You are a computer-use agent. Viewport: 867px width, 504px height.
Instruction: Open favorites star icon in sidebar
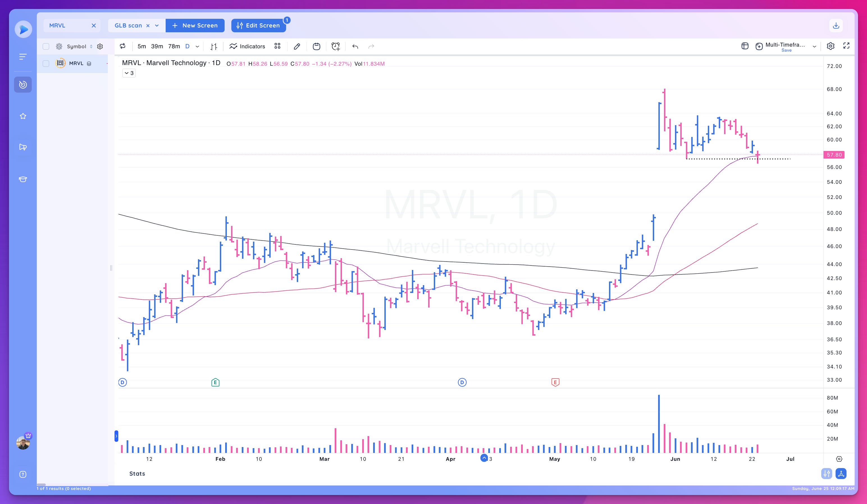(23, 116)
